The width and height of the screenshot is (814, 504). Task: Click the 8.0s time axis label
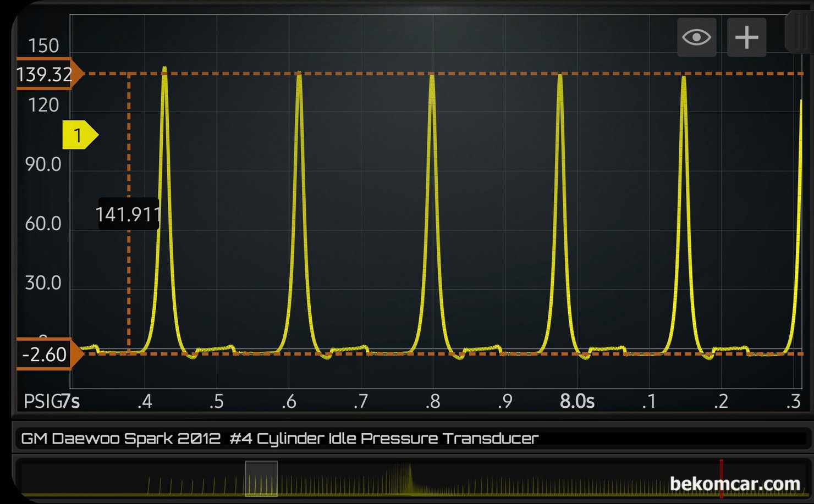pyautogui.click(x=577, y=402)
